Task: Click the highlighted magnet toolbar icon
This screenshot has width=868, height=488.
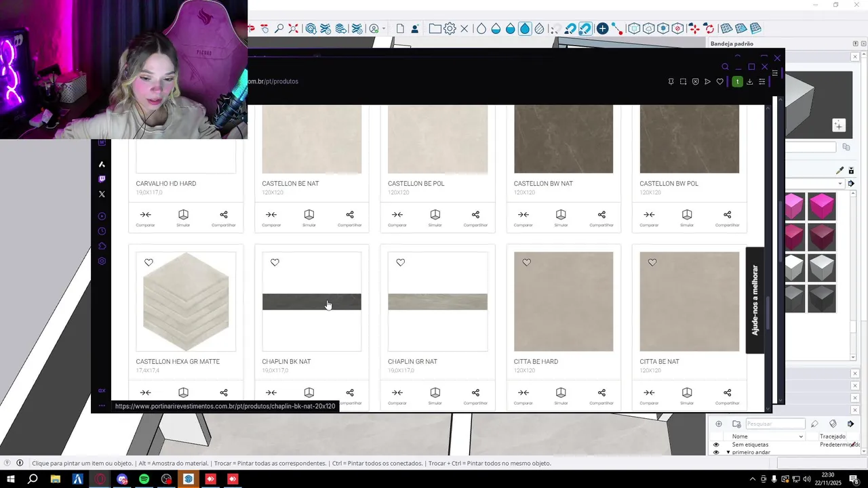Action: coord(585,28)
